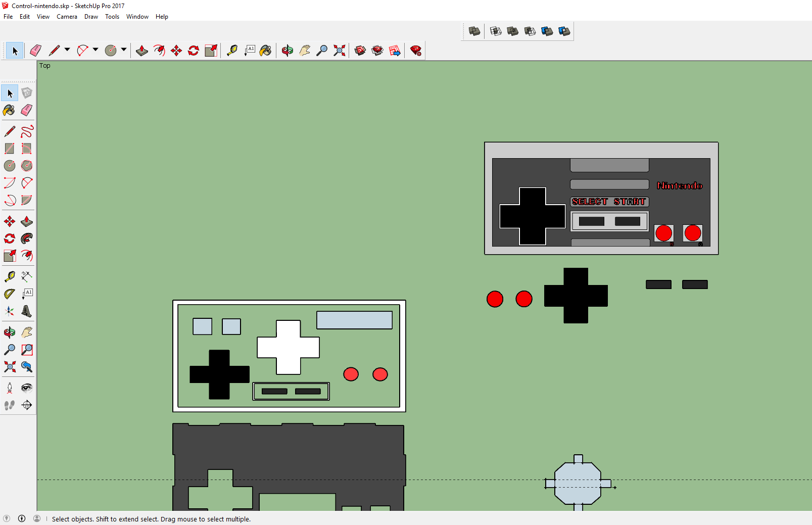Choose the Text tool in top toolbar
This screenshot has height=525, width=812.
pyautogui.click(x=250, y=51)
